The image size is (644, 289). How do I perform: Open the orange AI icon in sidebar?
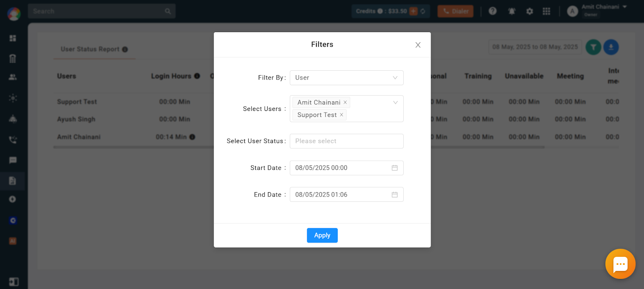[x=13, y=241]
